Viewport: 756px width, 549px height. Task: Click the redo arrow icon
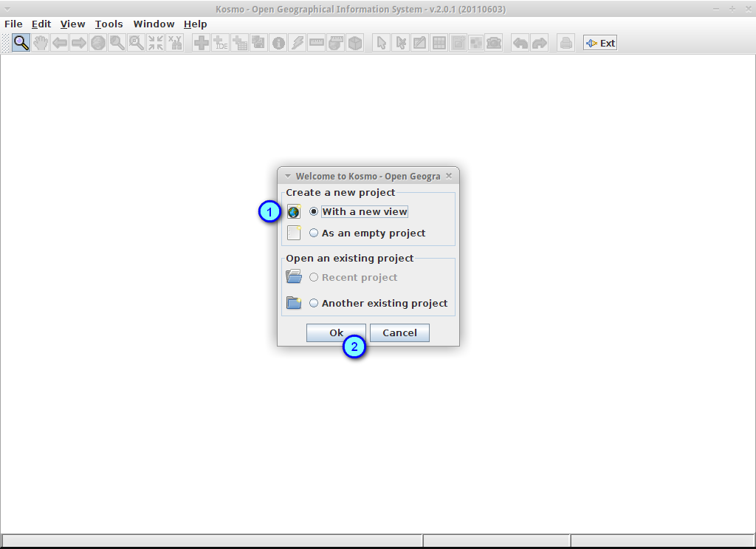[540, 43]
